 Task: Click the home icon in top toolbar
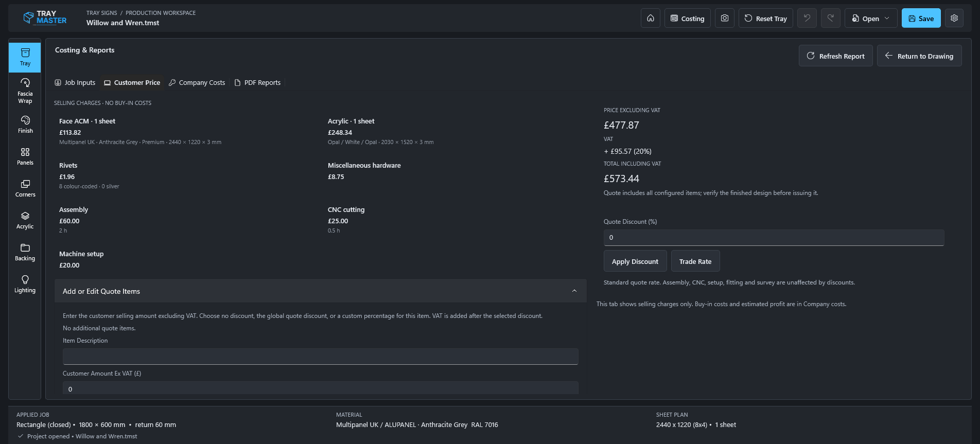pyautogui.click(x=651, y=18)
